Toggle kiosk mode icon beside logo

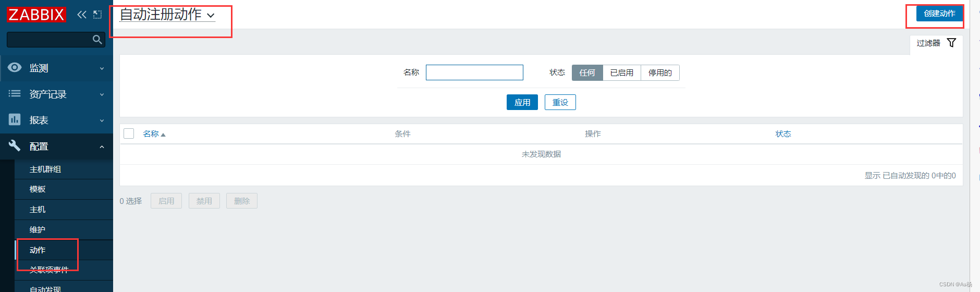pyautogui.click(x=97, y=15)
